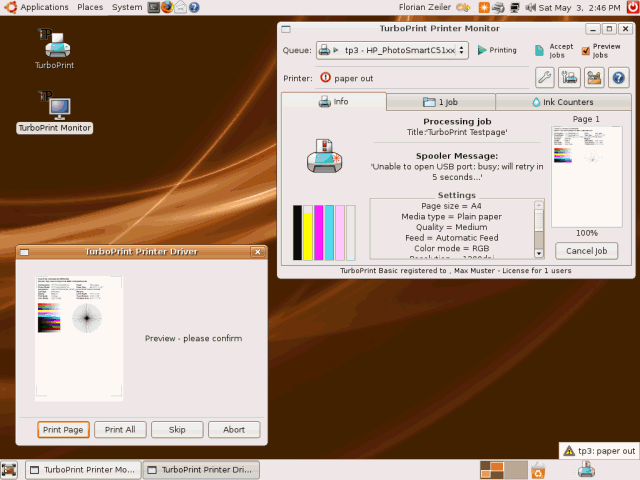Open the toolbox icon in Printer Monitor

(x=594, y=78)
